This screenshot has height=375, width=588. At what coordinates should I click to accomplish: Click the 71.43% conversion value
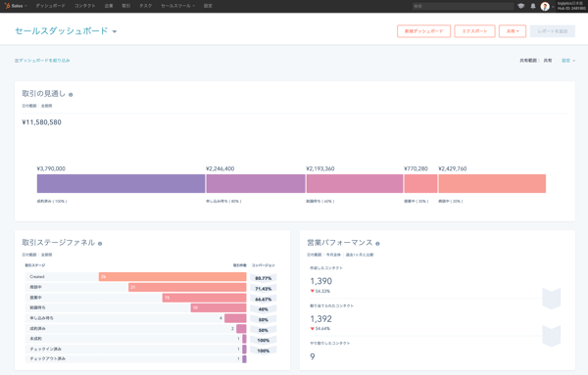click(x=264, y=289)
